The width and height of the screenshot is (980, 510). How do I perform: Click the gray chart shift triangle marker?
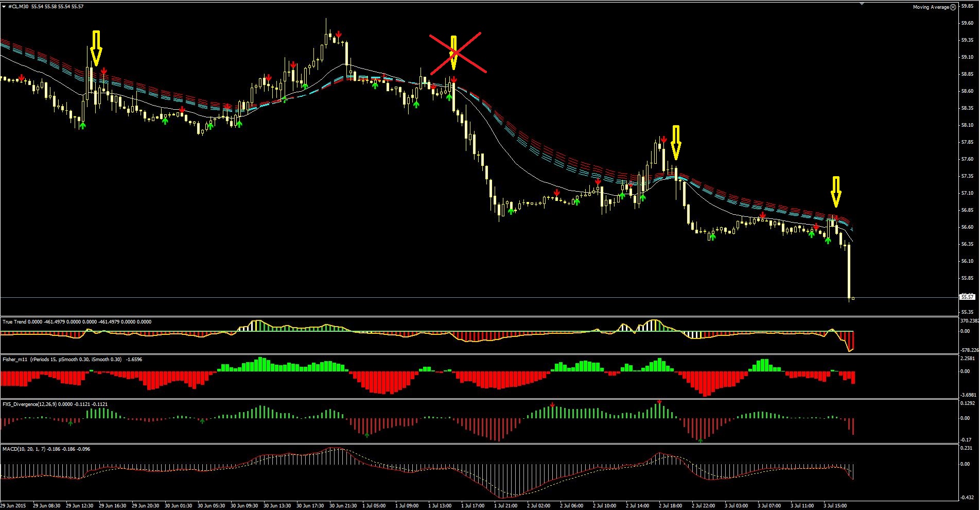(863, 3)
